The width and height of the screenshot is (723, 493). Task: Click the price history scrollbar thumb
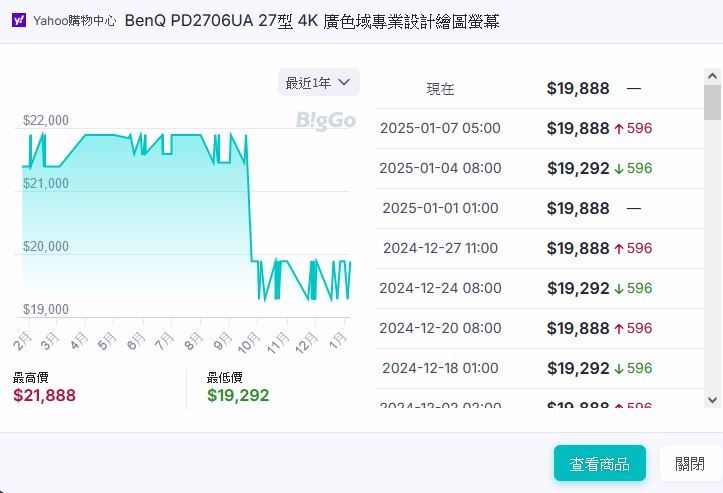[712, 102]
